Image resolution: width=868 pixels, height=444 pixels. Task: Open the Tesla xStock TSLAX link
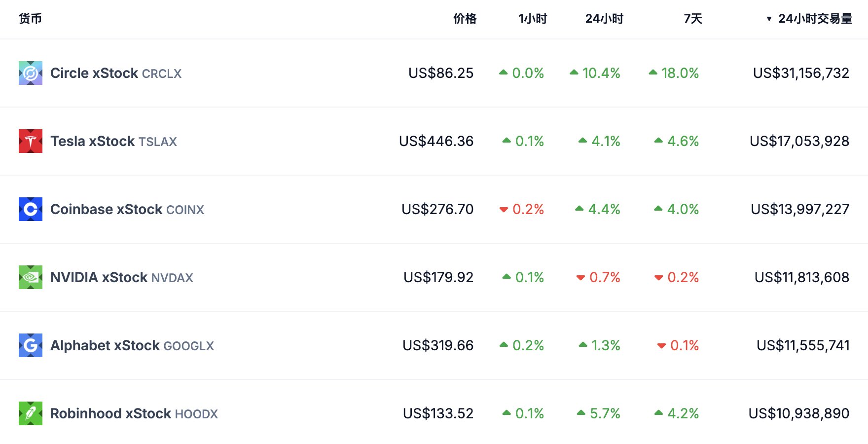[113, 141]
